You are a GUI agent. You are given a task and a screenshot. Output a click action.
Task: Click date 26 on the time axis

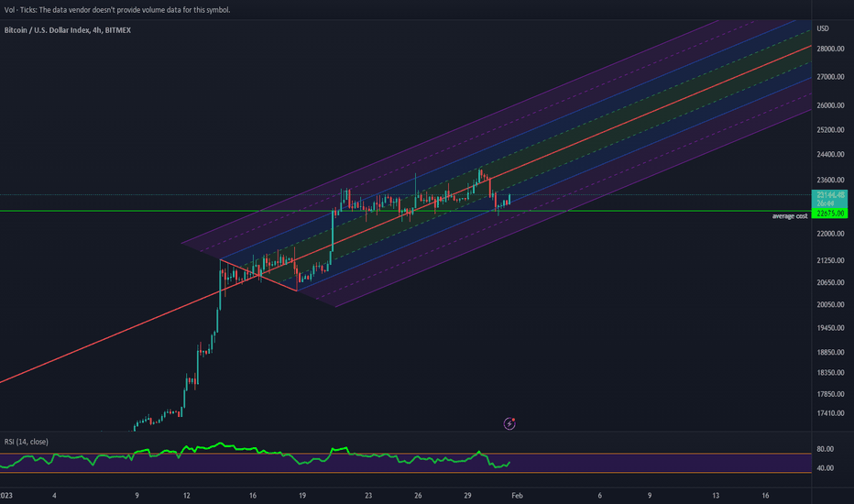coord(418,496)
